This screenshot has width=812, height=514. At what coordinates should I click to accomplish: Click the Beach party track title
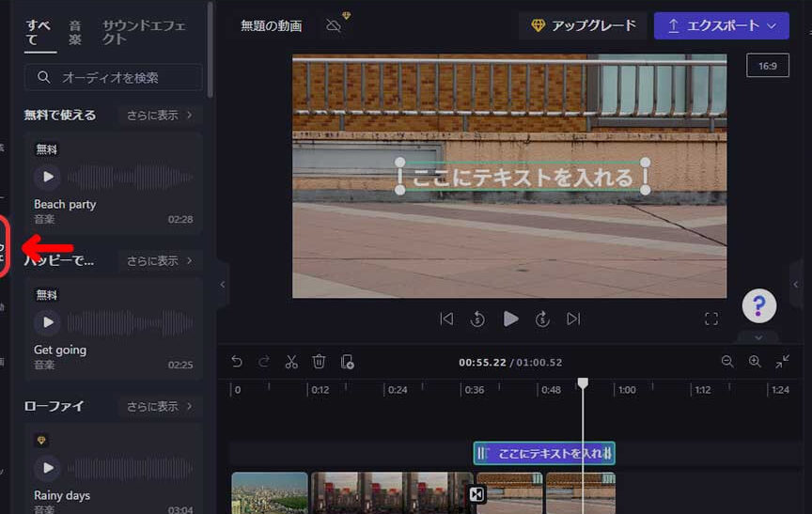click(x=65, y=205)
